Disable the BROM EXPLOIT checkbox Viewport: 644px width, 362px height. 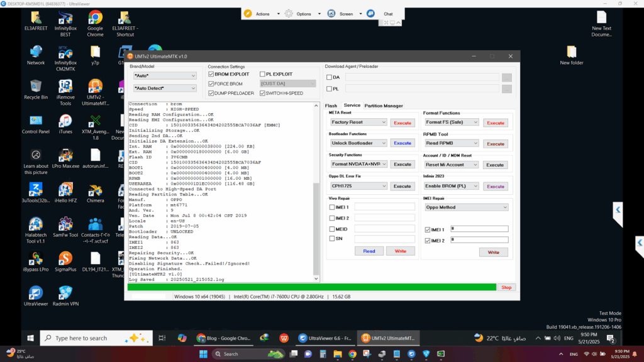pyautogui.click(x=211, y=74)
